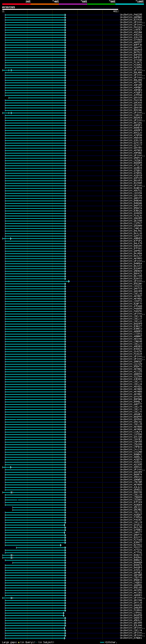
Task: Click the label UniRef100_P42036
Action: (131, 100)
